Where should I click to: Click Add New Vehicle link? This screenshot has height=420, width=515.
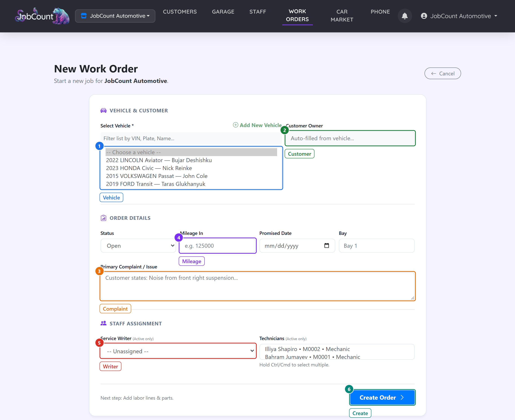[x=257, y=125]
